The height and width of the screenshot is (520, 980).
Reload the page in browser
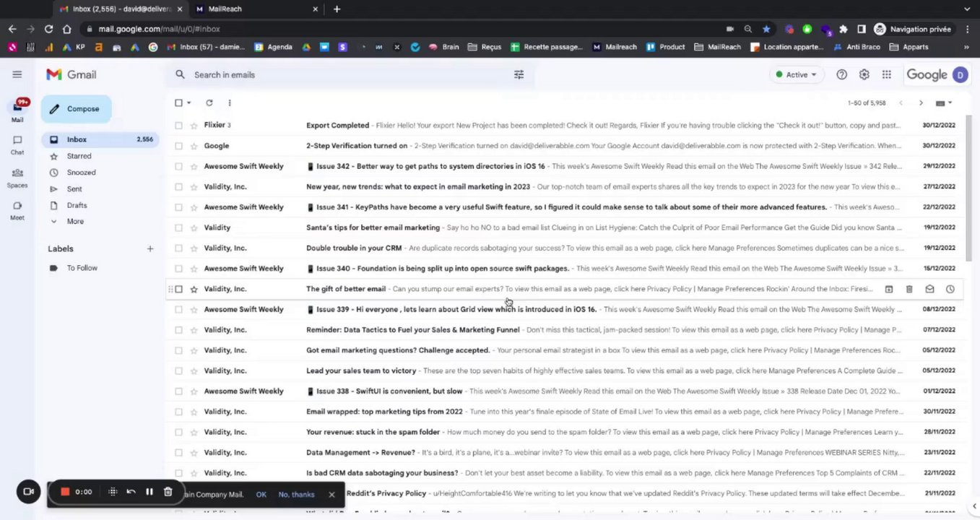[x=48, y=29]
